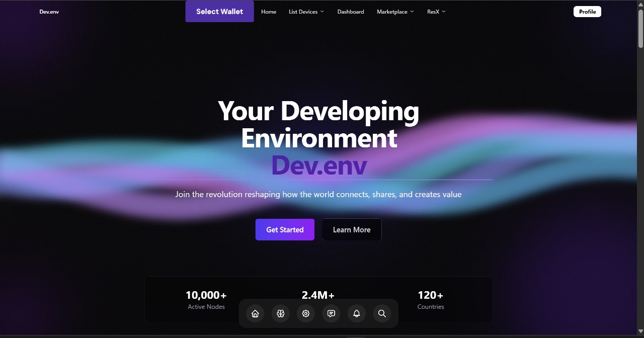Open the chat message icon in dock

331,313
